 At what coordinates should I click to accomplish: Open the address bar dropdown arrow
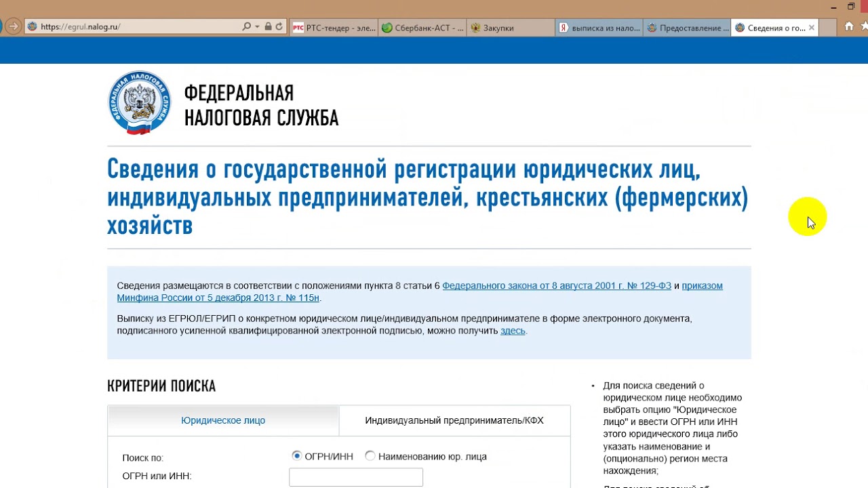(257, 27)
